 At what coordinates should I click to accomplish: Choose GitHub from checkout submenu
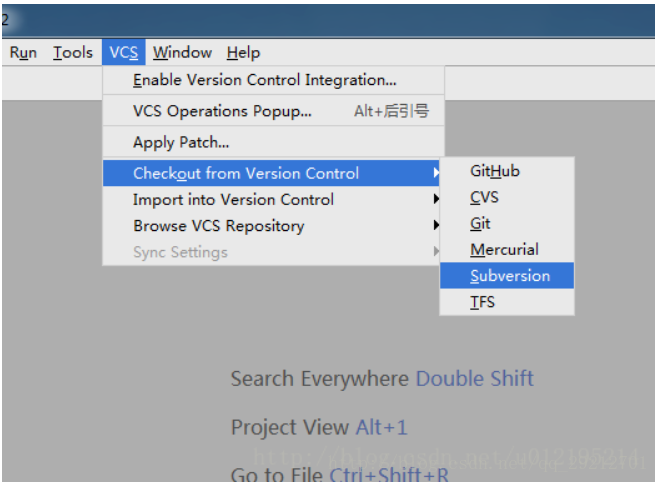point(495,171)
